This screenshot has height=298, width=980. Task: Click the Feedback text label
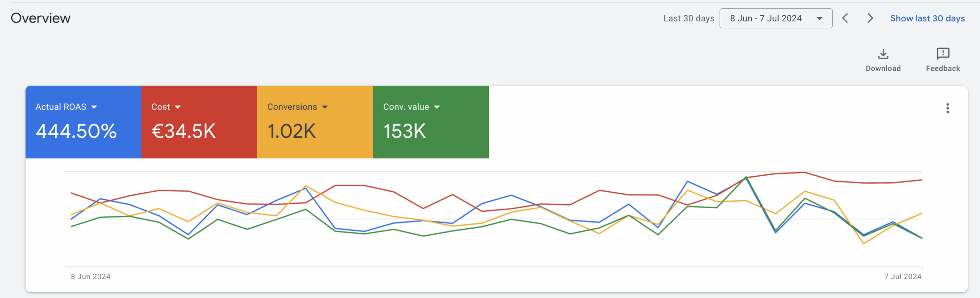942,68
